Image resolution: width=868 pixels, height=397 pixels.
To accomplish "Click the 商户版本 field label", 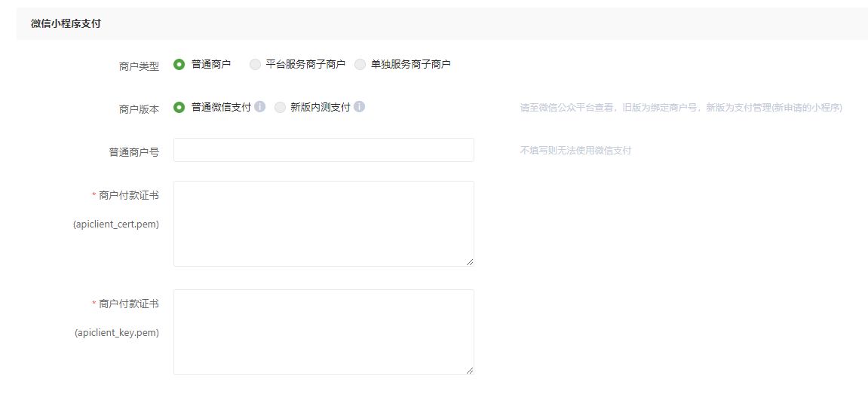I will click(139, 109).
